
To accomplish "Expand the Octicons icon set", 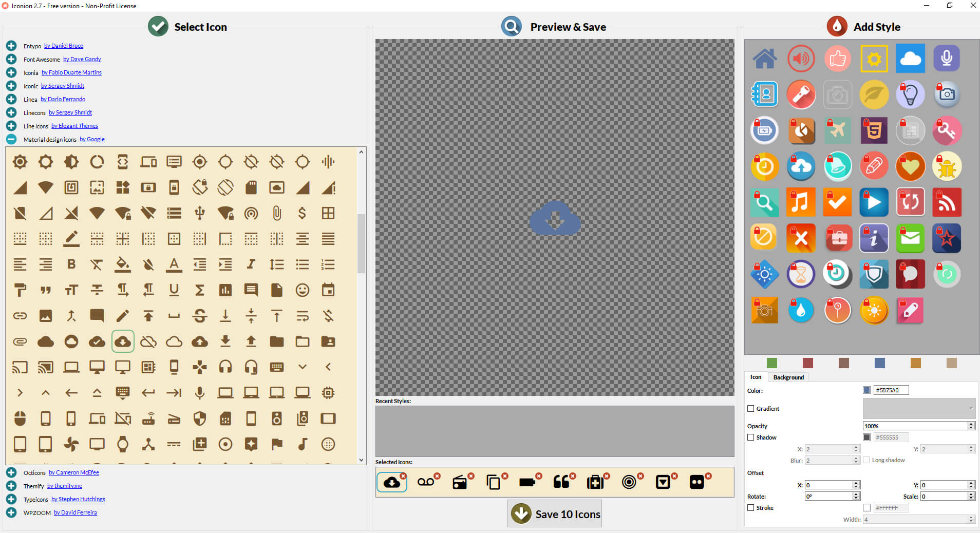I will click(11, 472).
